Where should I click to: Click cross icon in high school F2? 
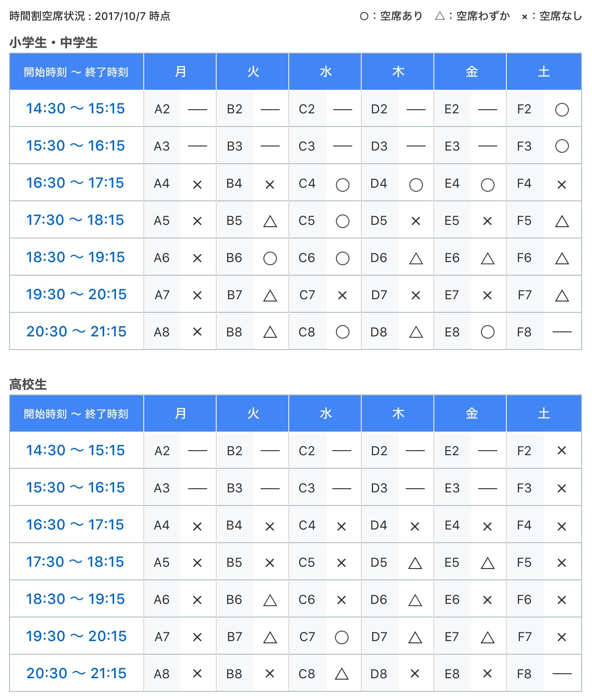(x=562, y=451)
